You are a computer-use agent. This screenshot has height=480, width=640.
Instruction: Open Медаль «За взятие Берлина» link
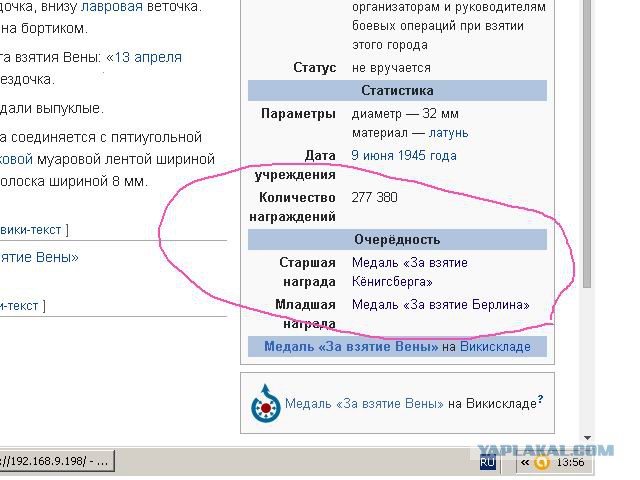pyautogui.click(x=440, y=304)
